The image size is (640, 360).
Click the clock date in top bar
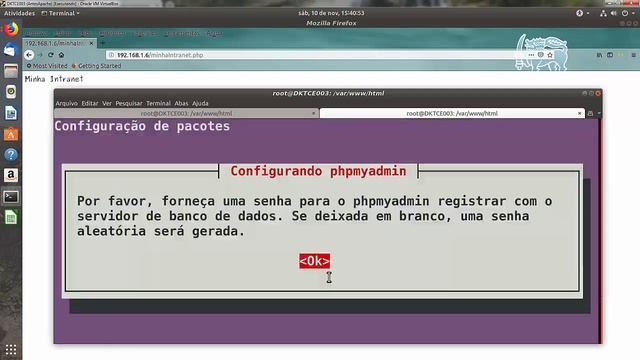(x=331, y=13)
